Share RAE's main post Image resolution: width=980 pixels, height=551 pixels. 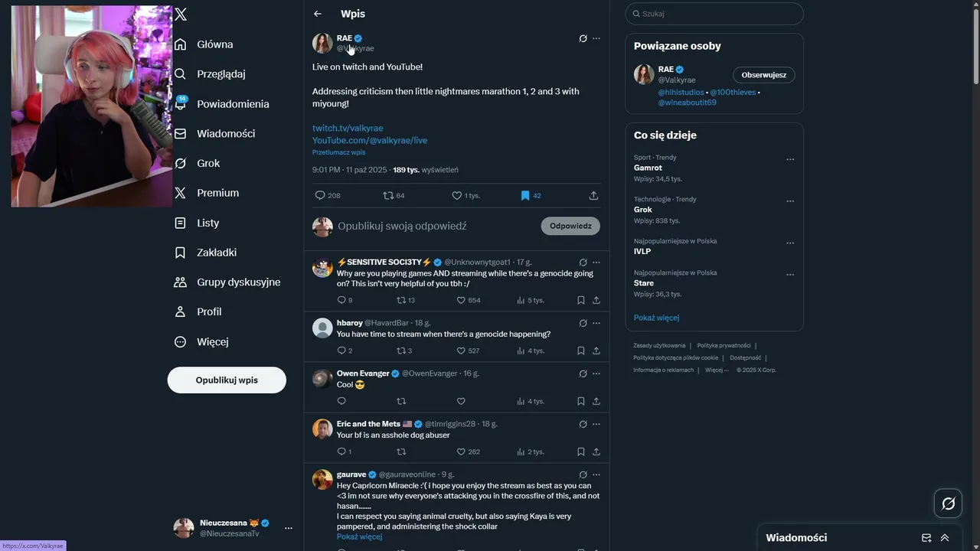coord(593,196)
